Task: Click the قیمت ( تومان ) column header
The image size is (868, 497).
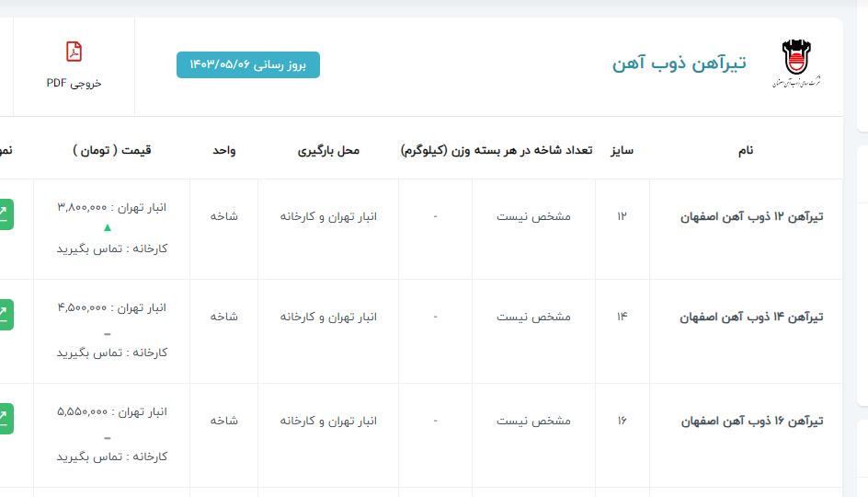Action: [111, 150]
